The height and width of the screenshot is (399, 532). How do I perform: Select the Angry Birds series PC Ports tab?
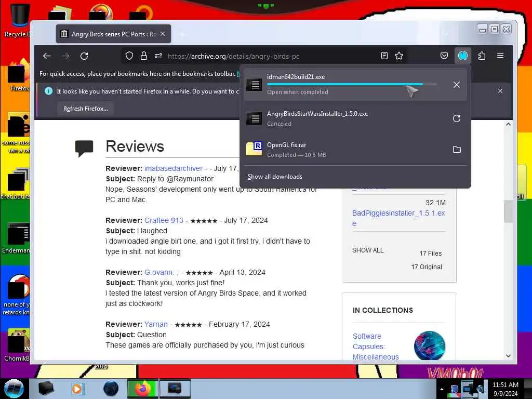click(x=113, y=34)
